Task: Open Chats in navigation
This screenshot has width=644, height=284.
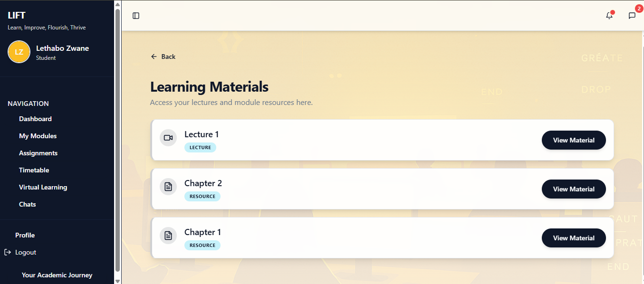Action: [x=27, y=204]
